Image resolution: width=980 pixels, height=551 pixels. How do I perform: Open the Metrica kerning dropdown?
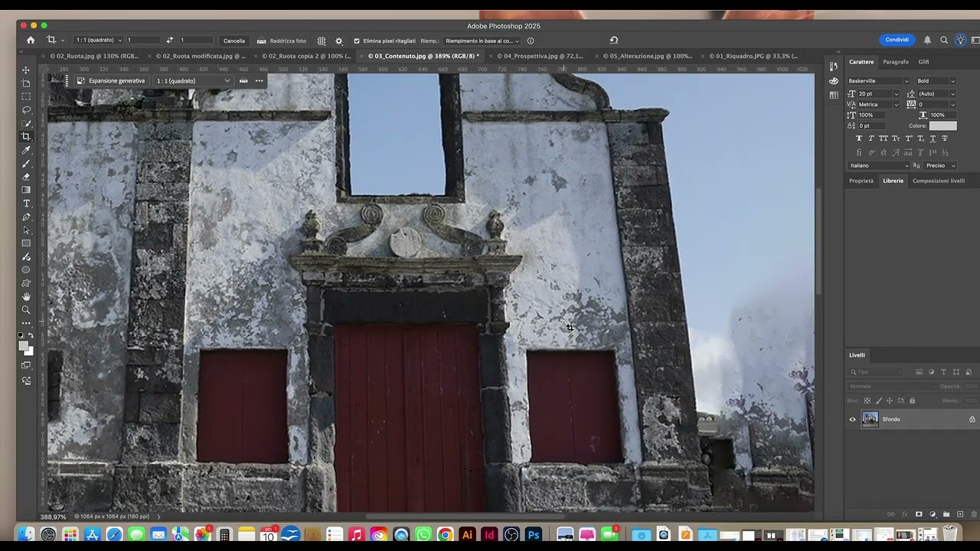tap(896, 104)
